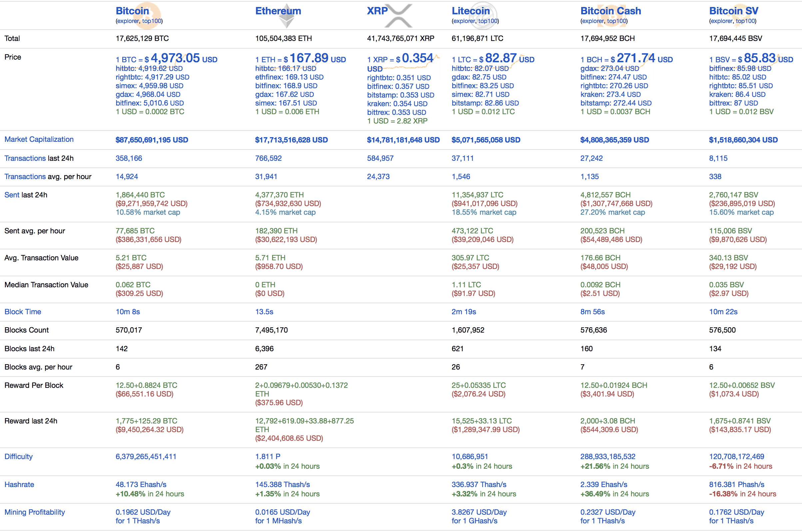Click Ethereum hashrate 145.388 Thash/s
The width and height of the screenshot is (802, 532).
click(x=282, y=484)
